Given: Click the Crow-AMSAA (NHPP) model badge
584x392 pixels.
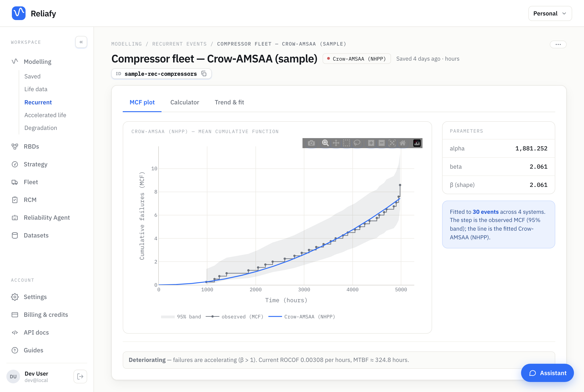Looking at the screenshot, I should [357, 59].
